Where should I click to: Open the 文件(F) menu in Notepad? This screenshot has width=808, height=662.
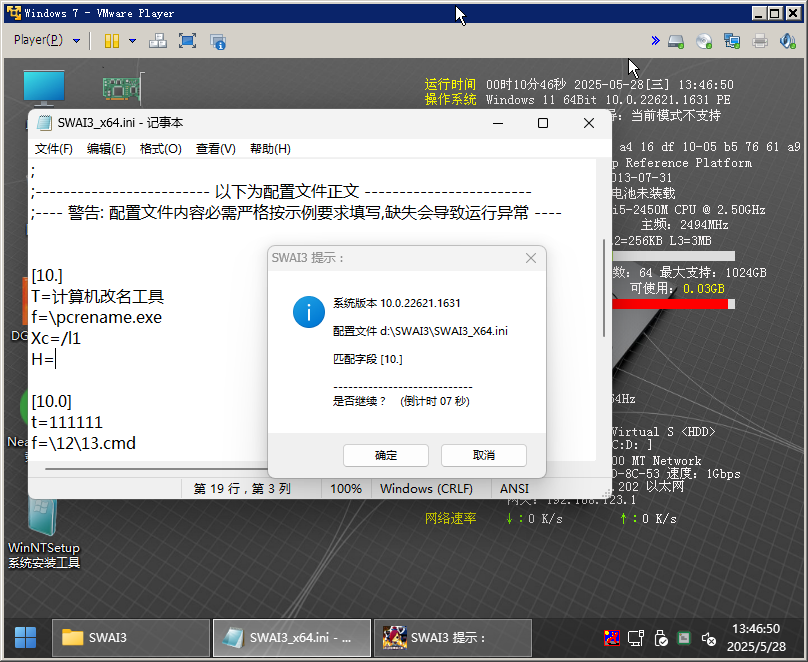(x=54, y=149)
